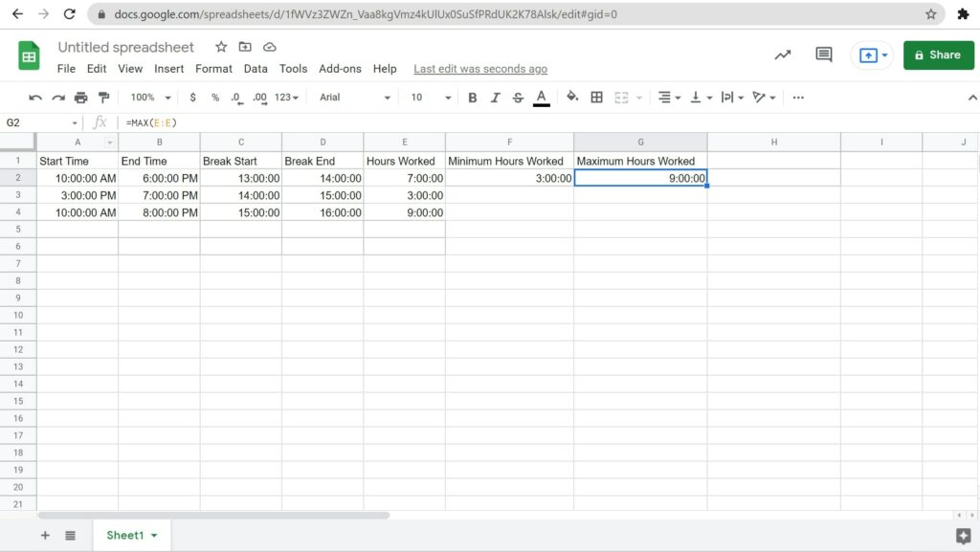Open comment history icon
The height and width of the screenshot is (552, 980).
point(823,55)
